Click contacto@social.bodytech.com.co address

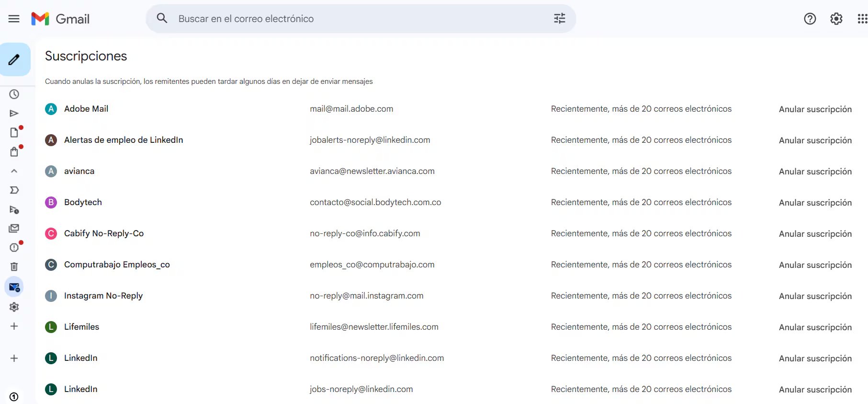[x=375, y=202]
